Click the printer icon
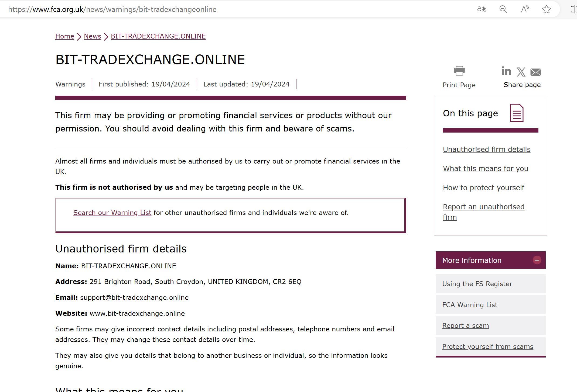This screenshot has width=577, height=392. (459, 71)
